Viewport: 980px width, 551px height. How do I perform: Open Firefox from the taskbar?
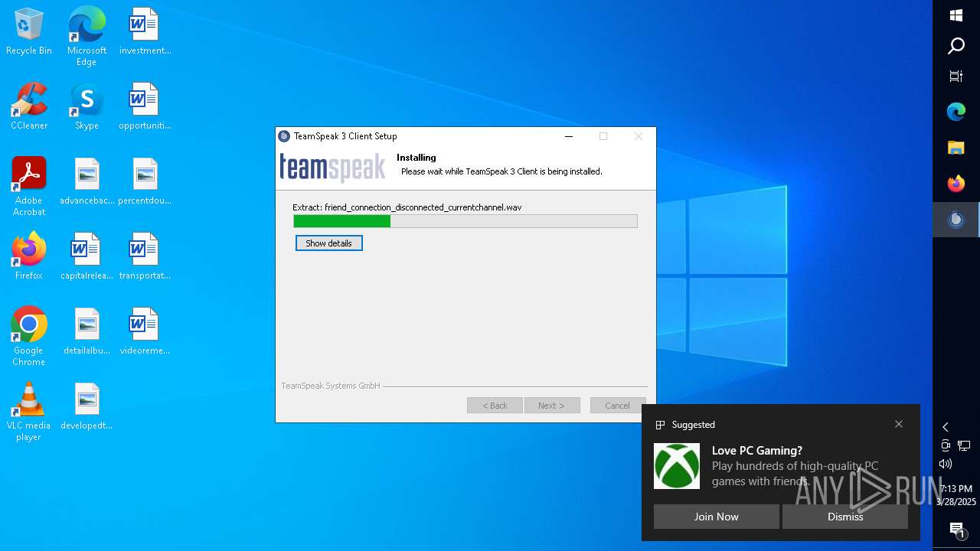956,184
